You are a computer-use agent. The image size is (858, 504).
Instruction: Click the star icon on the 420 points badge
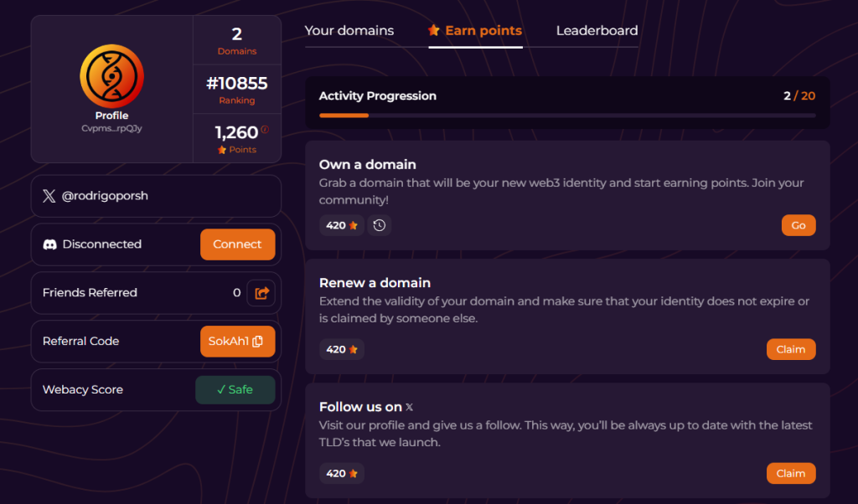353,224
